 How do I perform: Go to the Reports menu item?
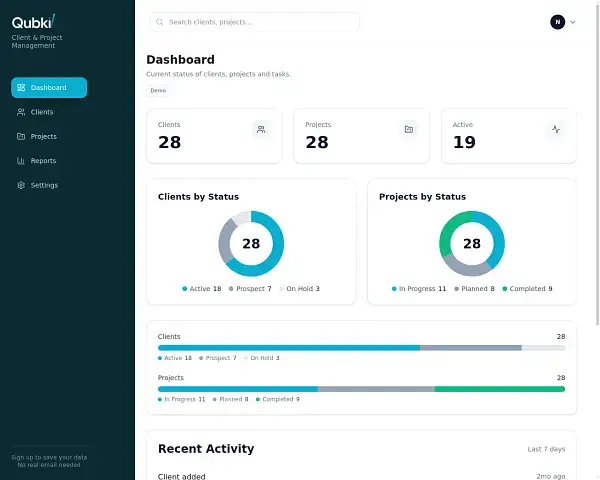(43, 161)
